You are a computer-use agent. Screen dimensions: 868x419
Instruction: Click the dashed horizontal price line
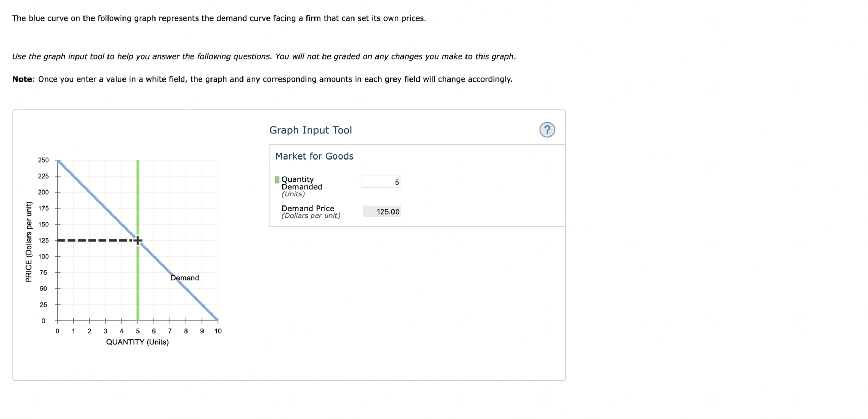point(94,240)
